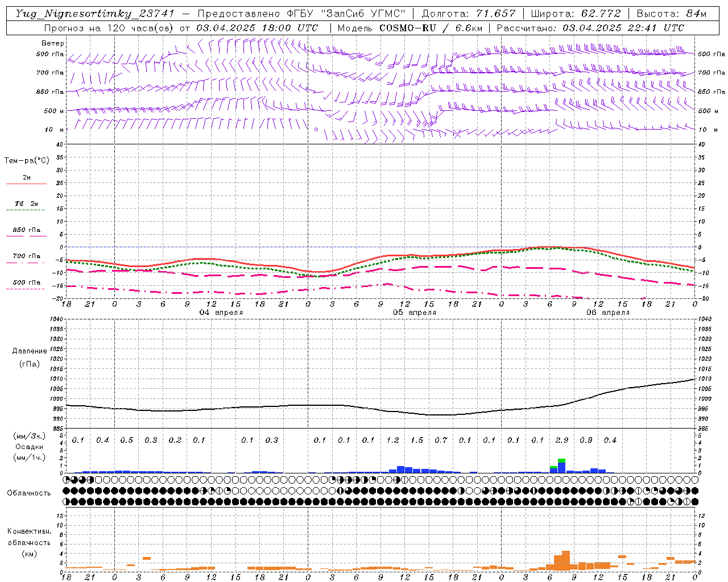The width and height of the screenshot is (728, 582).
Task: Click the computed time 03.04.2025 22:41 UTC
Action: (x=623, y=28)
